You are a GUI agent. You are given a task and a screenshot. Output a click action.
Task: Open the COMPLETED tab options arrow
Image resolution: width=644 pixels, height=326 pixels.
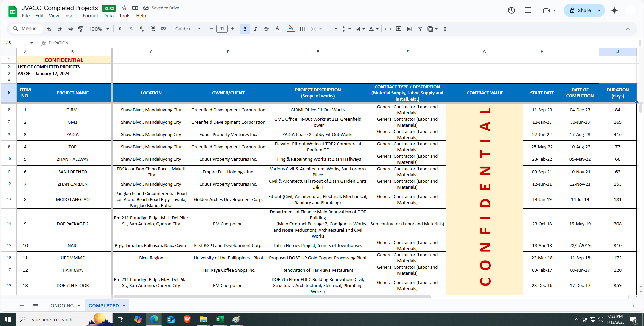click(x=124, y=306)
